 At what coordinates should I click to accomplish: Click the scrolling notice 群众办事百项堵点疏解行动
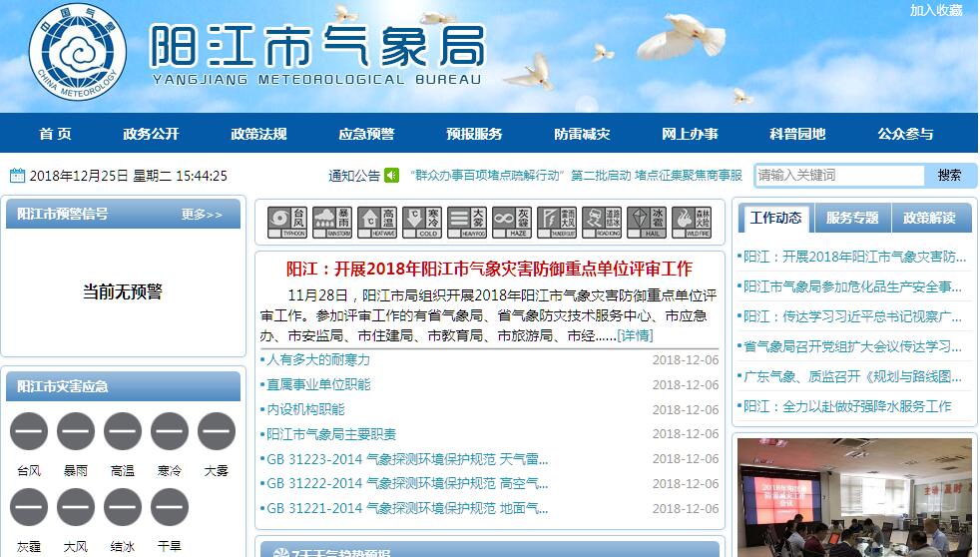coord(576,175)
